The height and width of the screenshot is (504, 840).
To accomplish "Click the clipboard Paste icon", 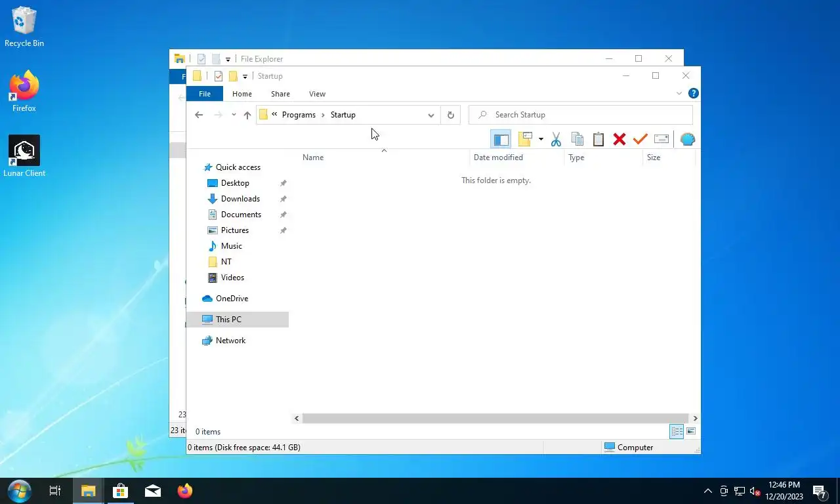I will (598, 139).
